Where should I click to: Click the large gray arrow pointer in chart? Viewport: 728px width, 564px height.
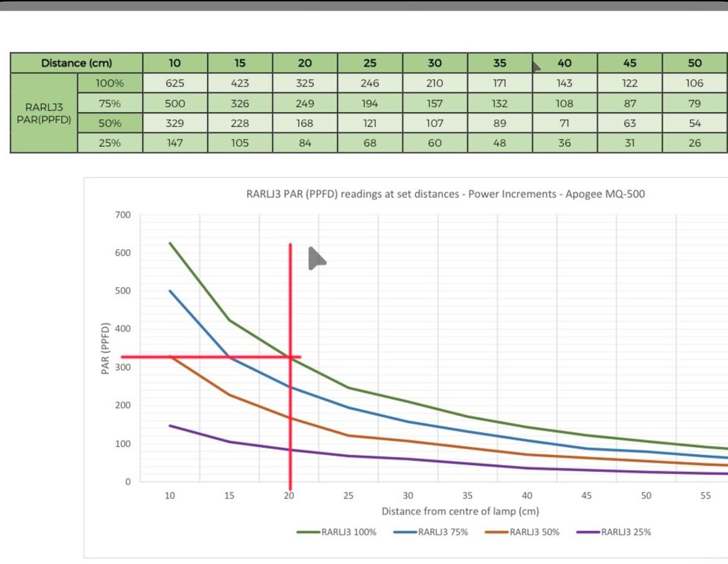[316, 259]
